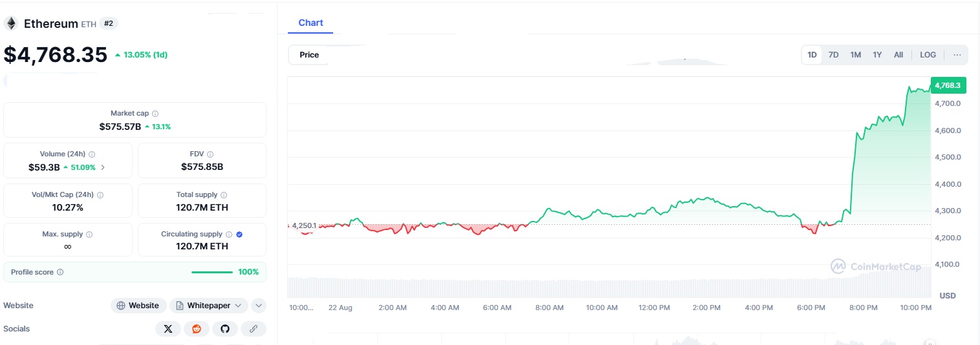The image size is (980, 345).
Task: Expand the Whitepaper dropdown
Action: [x=208, y=306]
